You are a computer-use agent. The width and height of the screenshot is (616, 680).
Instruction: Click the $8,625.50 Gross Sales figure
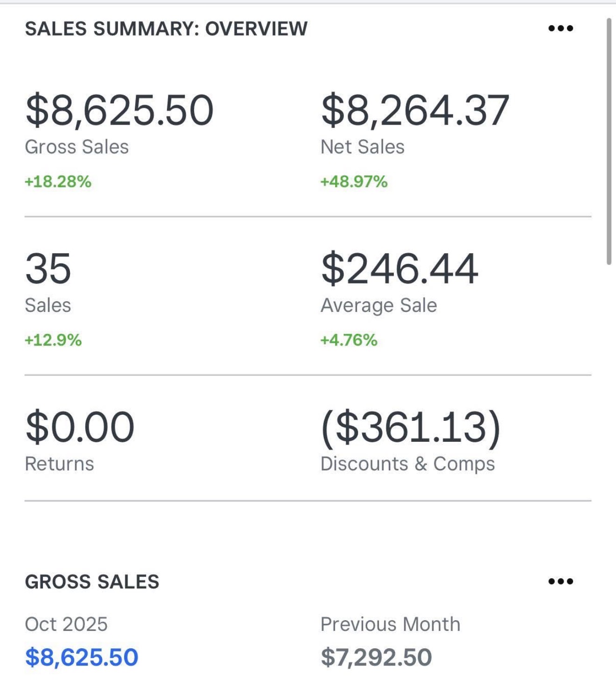119,110
